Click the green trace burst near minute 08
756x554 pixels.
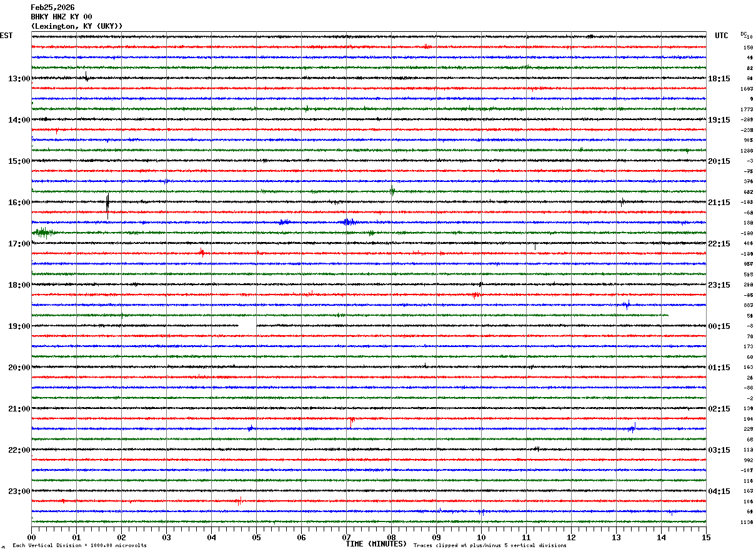point(392,191)
